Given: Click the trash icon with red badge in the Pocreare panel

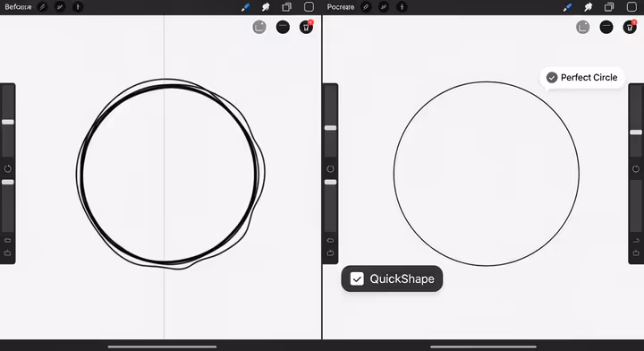Looking at the screenshot, I should (630, 27).
